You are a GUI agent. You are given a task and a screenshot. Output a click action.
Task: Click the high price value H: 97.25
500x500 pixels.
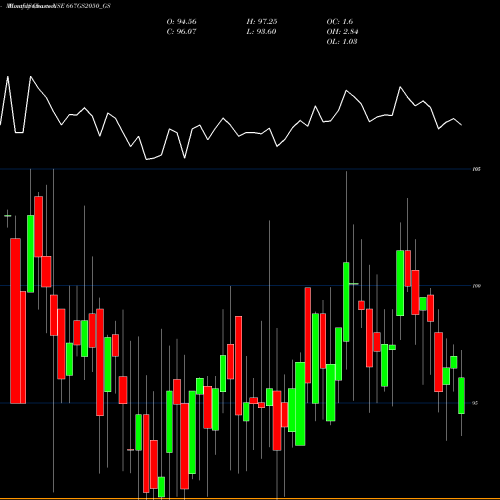tap(262, 22)
